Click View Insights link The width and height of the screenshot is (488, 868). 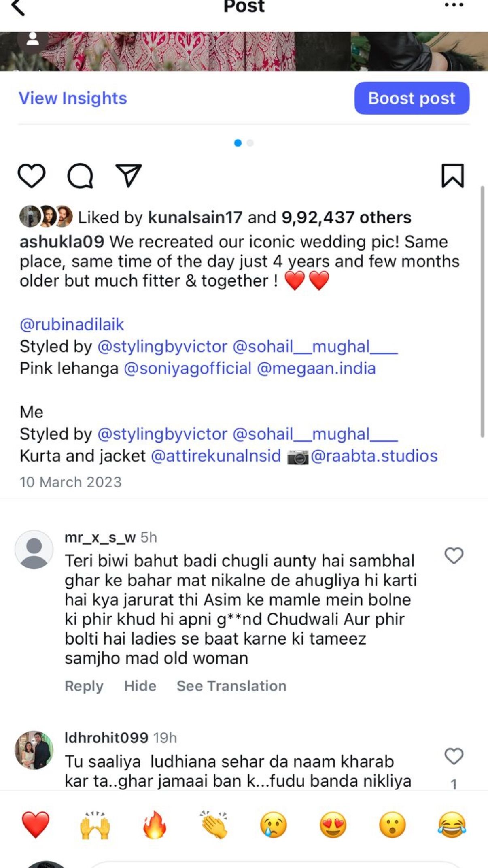tap(73, 98)
